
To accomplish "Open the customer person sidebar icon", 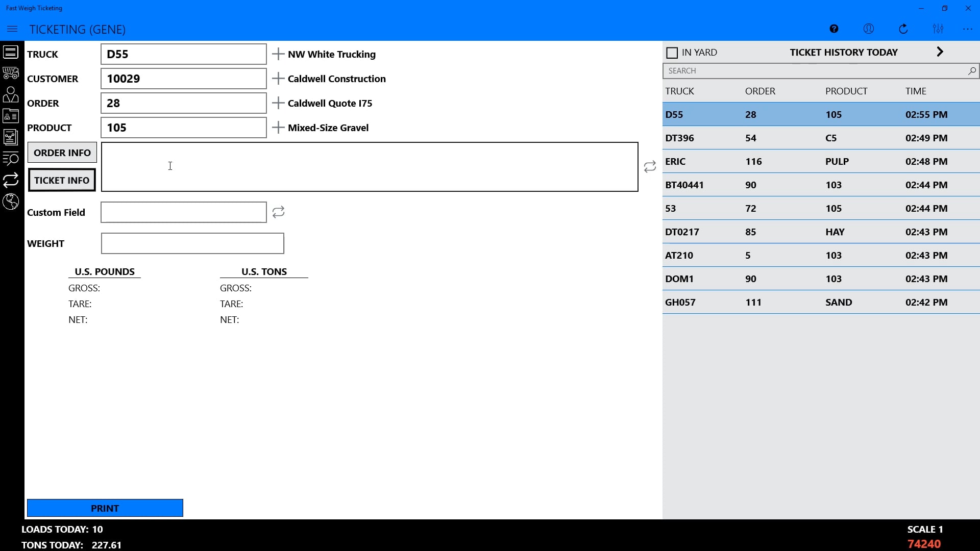I will pos(11,95).
